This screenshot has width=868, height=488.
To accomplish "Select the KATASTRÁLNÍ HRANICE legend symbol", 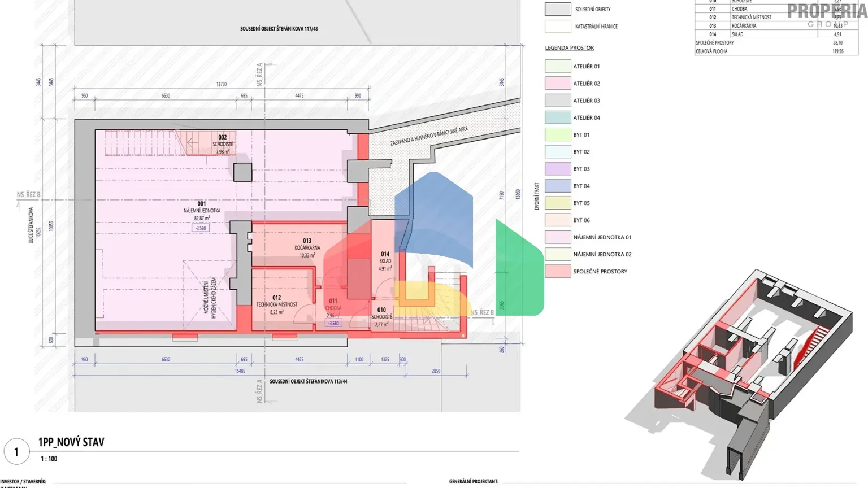I will point(557,26).
